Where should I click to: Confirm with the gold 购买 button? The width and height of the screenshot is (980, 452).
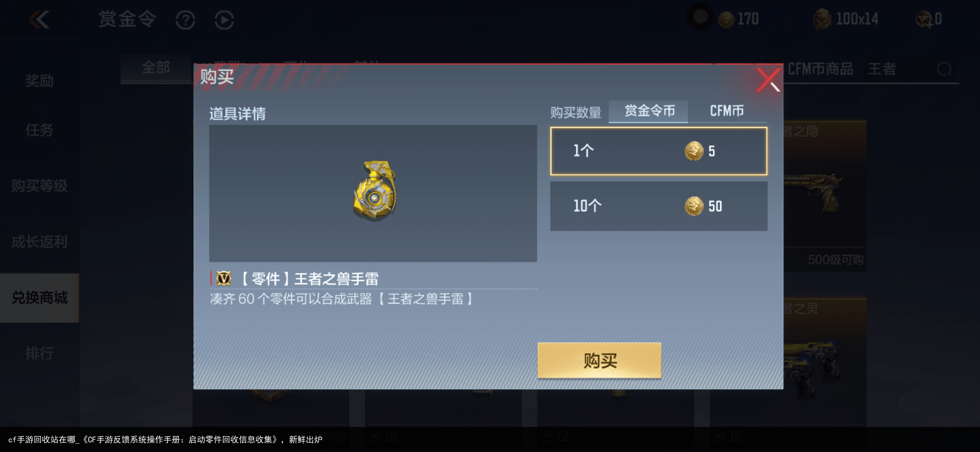click(x=599, y=360)
